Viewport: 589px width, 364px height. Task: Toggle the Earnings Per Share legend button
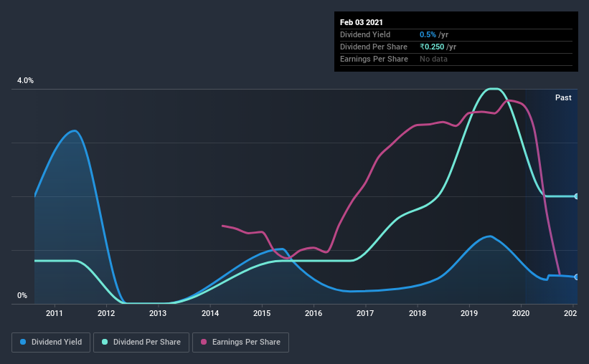tap(240, 343)
